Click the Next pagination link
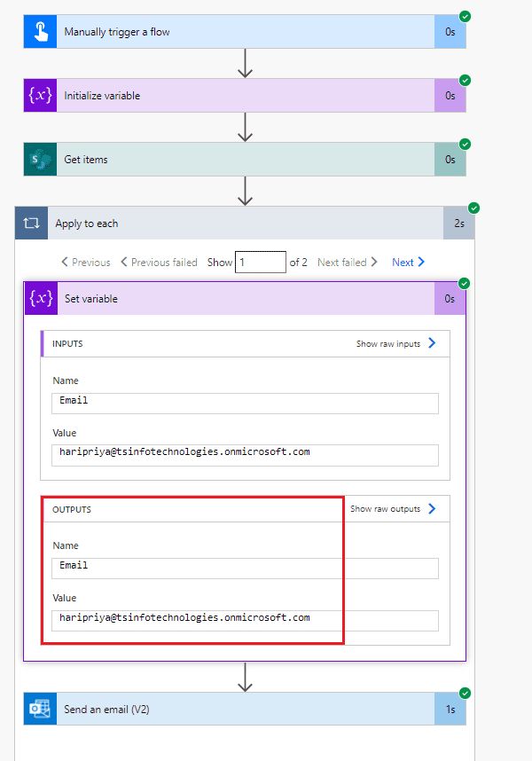Viewport: 532px width, 761px height. click(x=404, y=262)
